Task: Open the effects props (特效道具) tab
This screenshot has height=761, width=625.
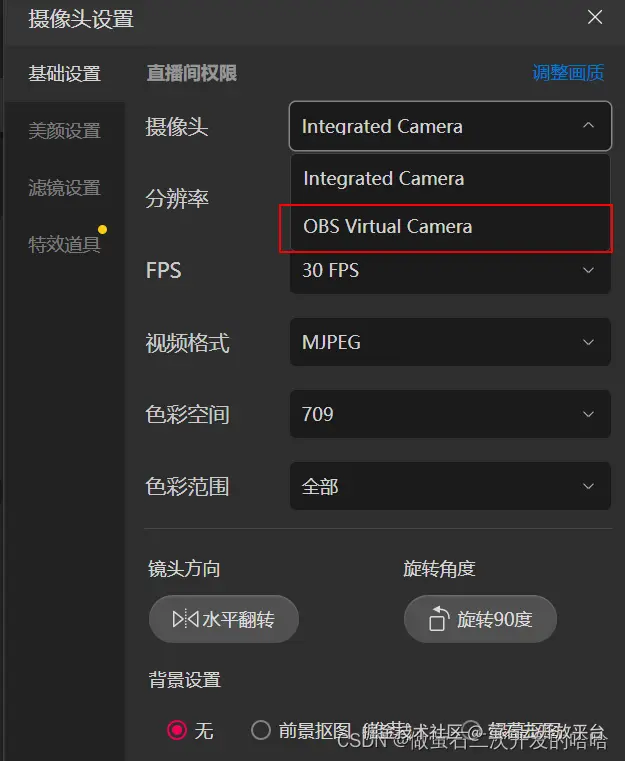Action: coord(64,245)
